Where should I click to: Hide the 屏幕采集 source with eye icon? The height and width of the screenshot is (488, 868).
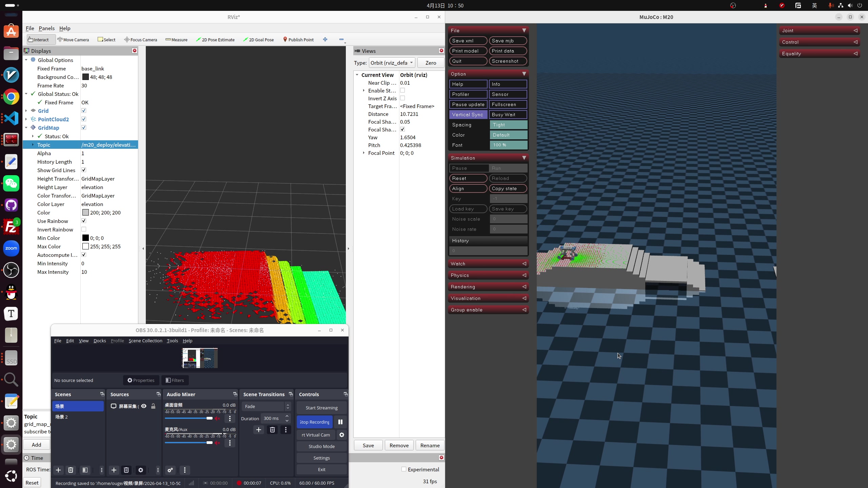pos(144,406)
